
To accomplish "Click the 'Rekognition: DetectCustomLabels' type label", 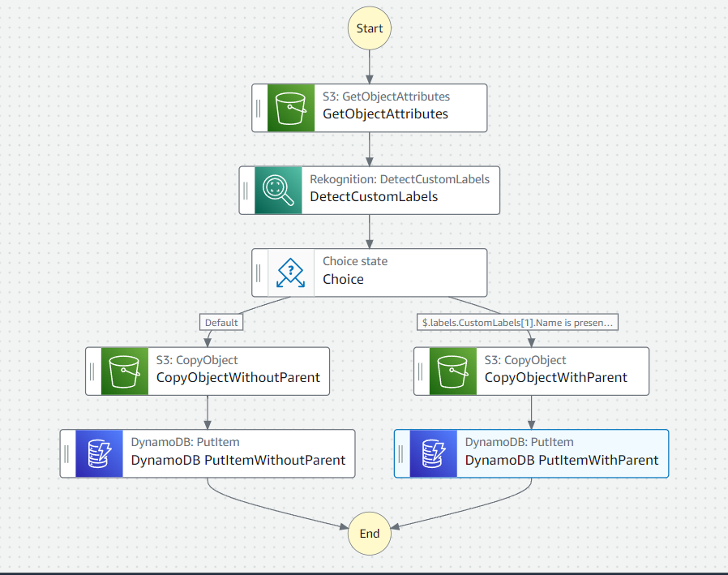I will [400, 178].
